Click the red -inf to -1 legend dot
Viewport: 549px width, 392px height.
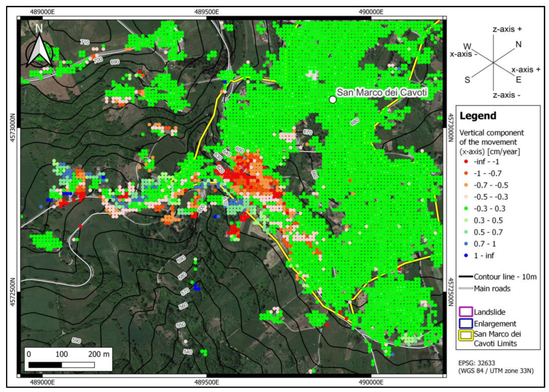[466, 161]
